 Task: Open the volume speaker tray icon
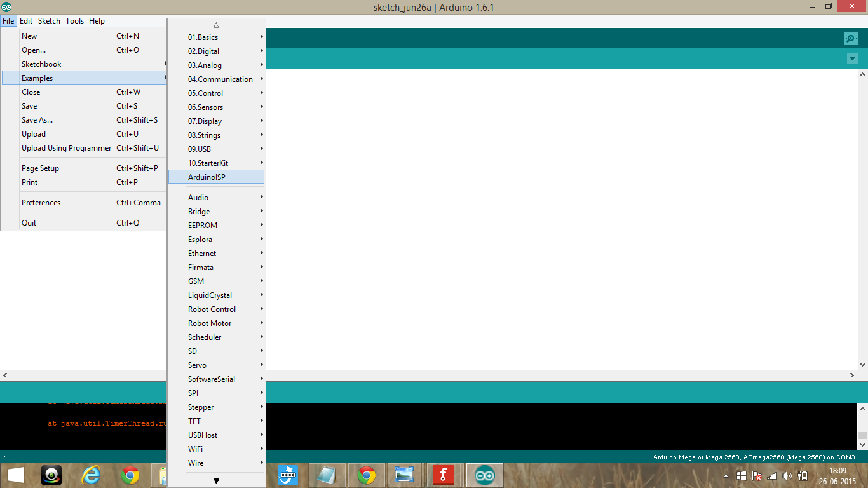(x=787, y=476)
